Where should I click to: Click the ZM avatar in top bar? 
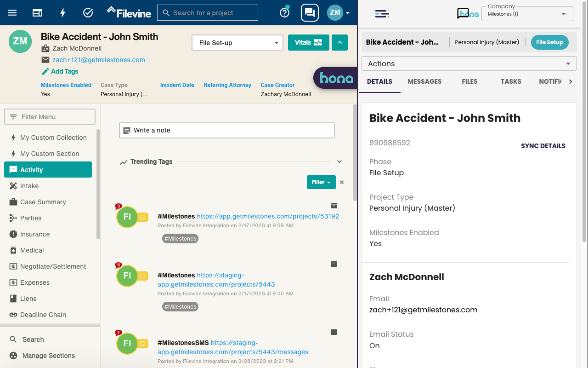tap(335, 12)
